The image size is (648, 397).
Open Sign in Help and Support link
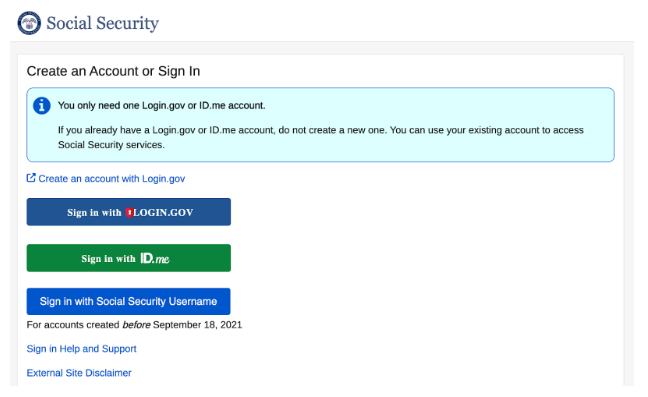tap(81, 349)
